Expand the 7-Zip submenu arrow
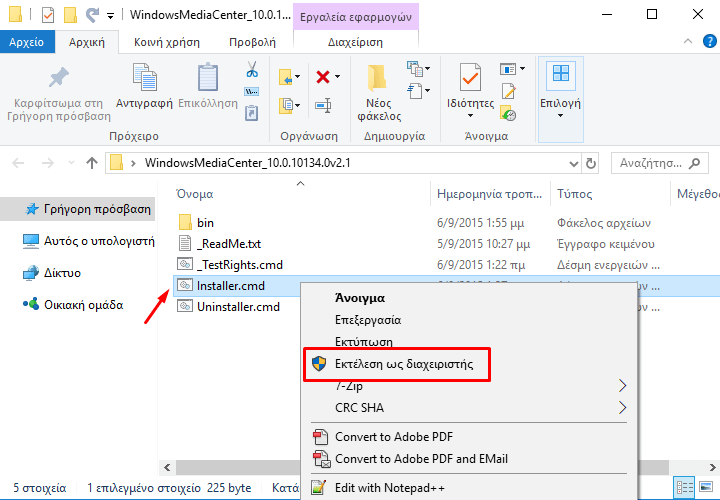Image resolution: width=720 pixels, height=500 pixels. point(622,386)
